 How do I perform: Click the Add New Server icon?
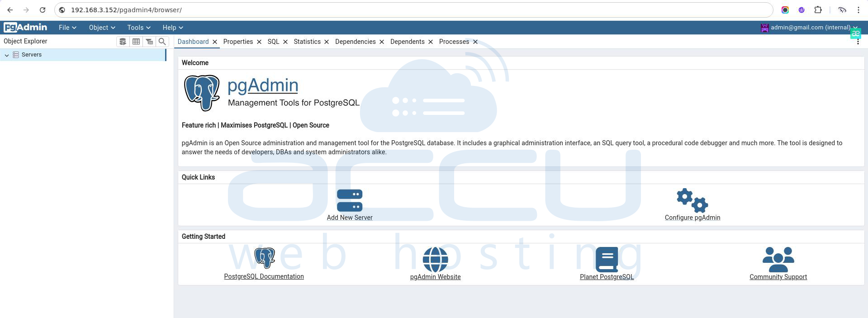coord(350,200)
